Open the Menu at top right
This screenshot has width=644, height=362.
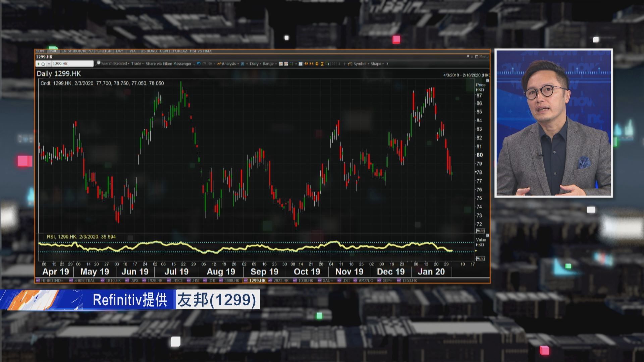pos(483,57)
